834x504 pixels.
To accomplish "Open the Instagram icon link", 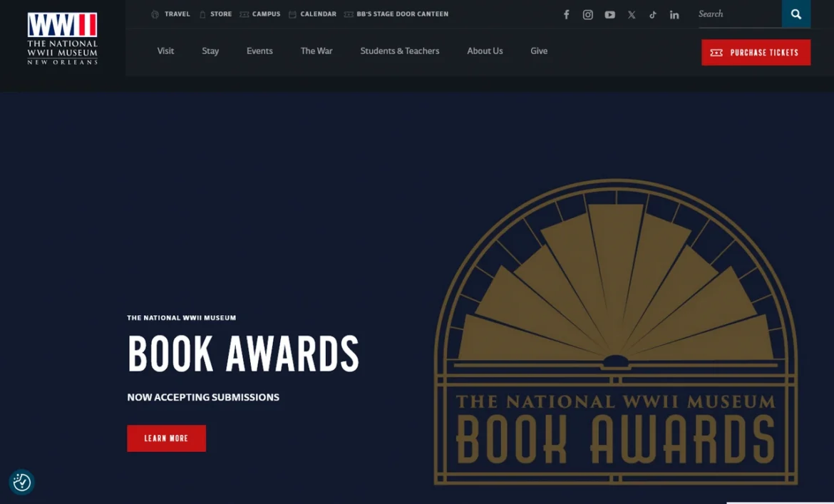I will tap(588, 14).
